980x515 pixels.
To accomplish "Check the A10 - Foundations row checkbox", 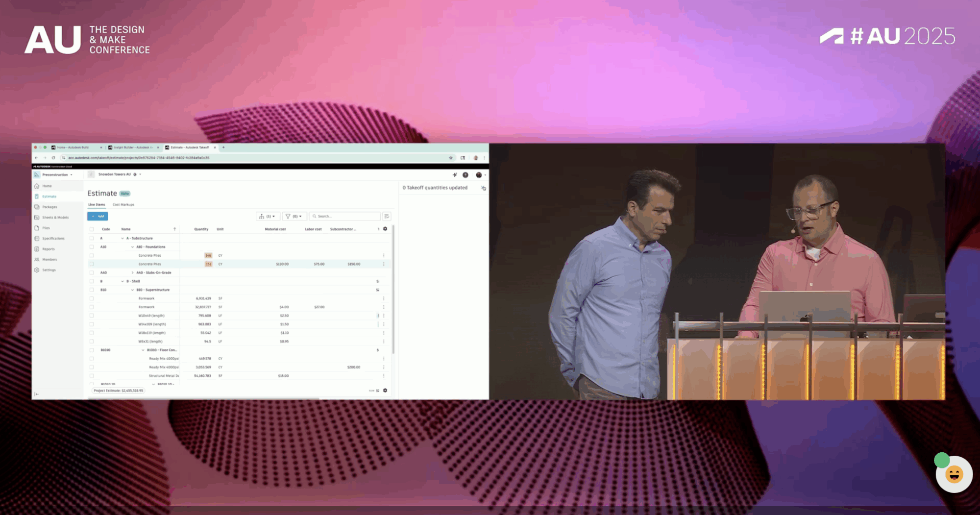I will point(92,247).
